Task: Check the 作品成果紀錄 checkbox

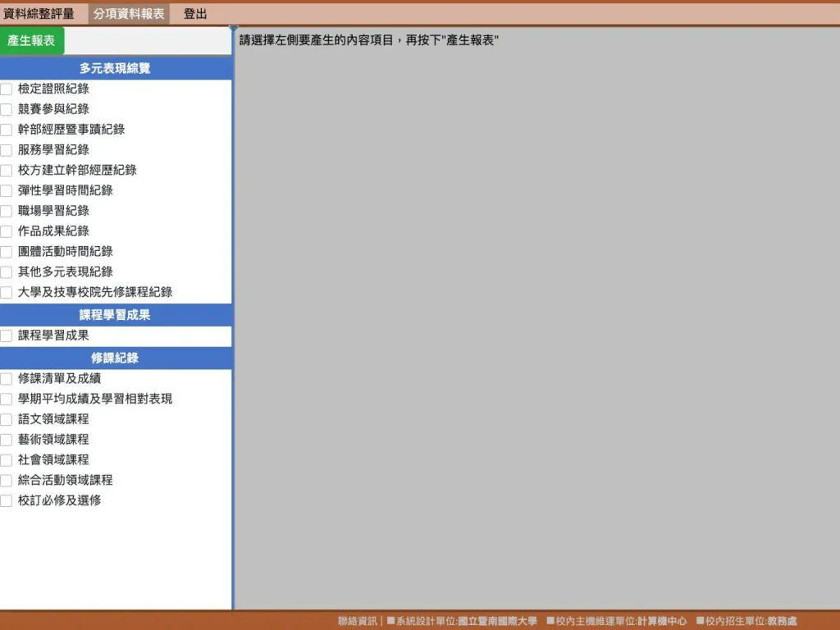Action: (x=7, y=231)
